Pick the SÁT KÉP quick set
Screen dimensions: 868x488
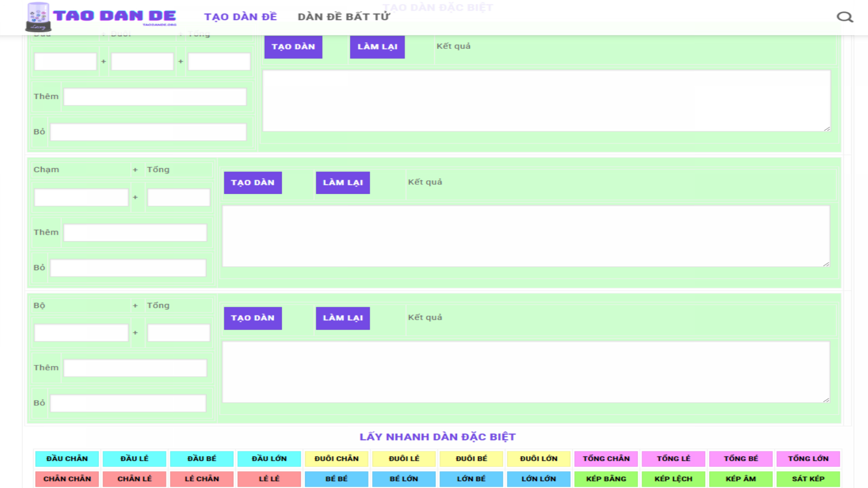click(808, 479)
